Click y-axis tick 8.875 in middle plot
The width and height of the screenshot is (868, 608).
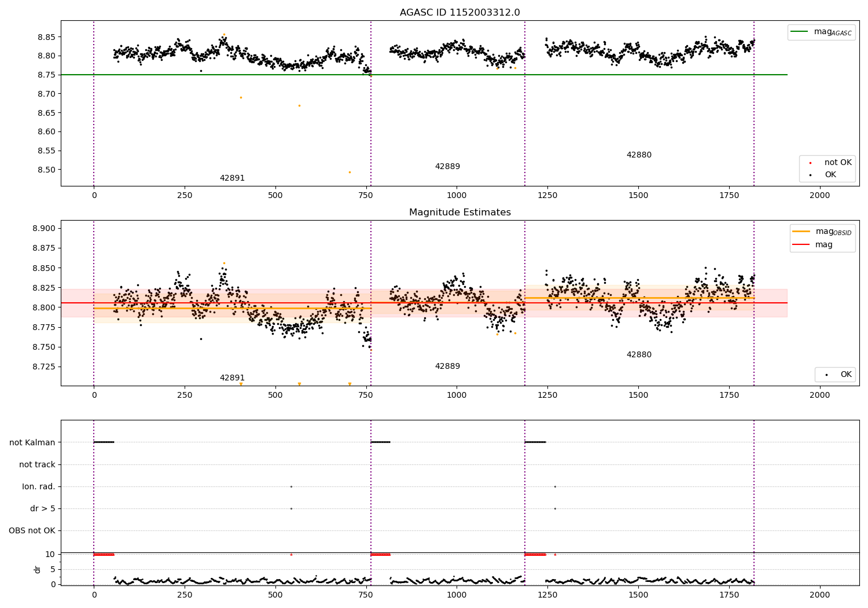click(44, 248)
